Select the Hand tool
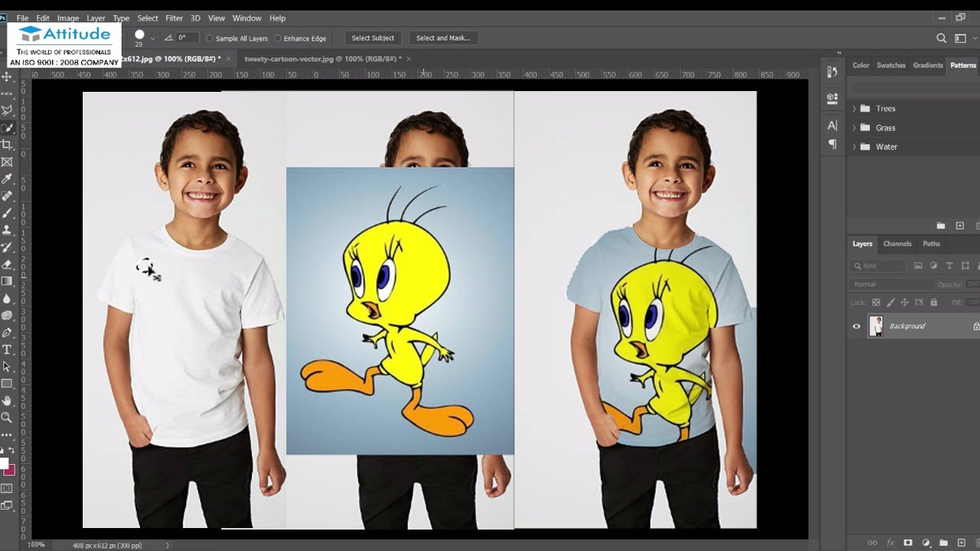This screenshot has height=551, width=980. coord(7,400)
